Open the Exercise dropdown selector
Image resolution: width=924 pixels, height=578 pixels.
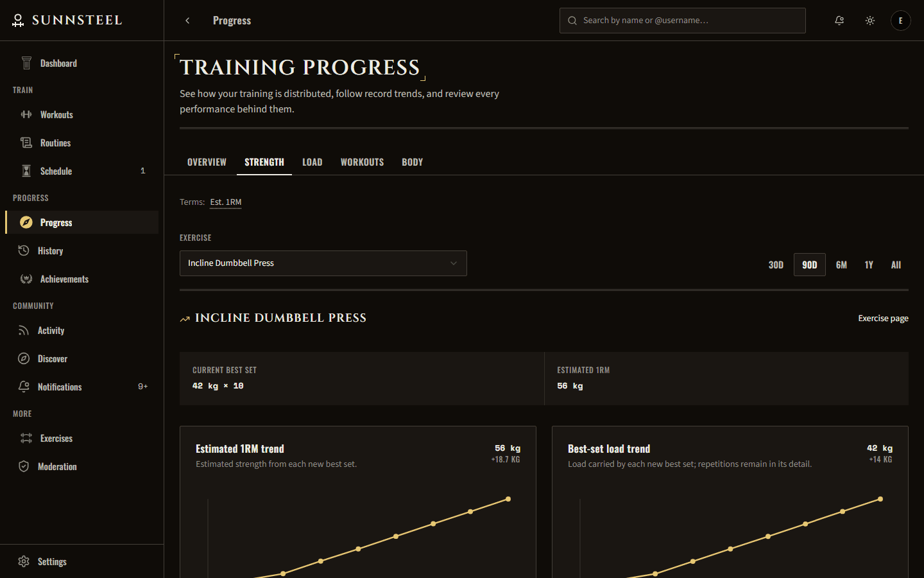click(323, 263)
